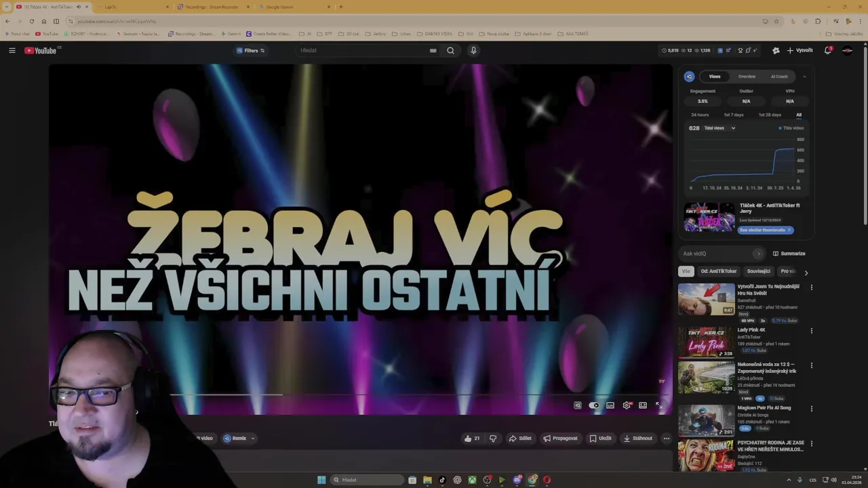Submit the Ask vidIQ arrow button
This screenshot has height=488, width=868.
pyautogui.click(x=758, y=253)
